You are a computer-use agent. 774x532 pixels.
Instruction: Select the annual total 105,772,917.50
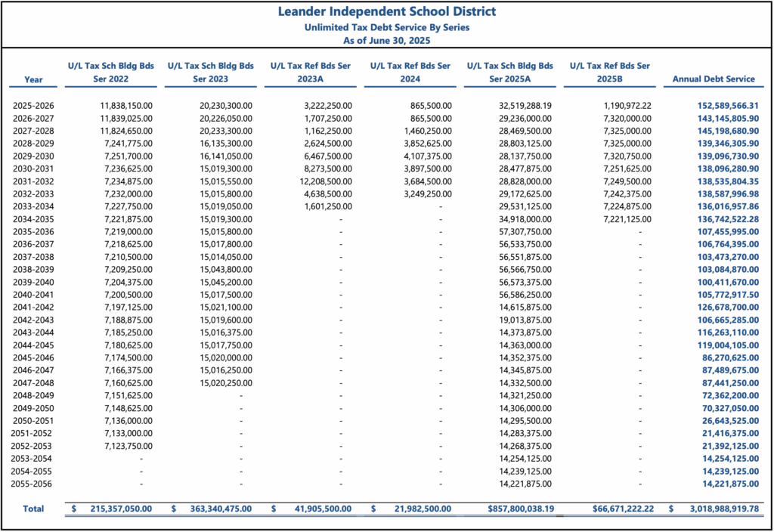tap(728, 295)
